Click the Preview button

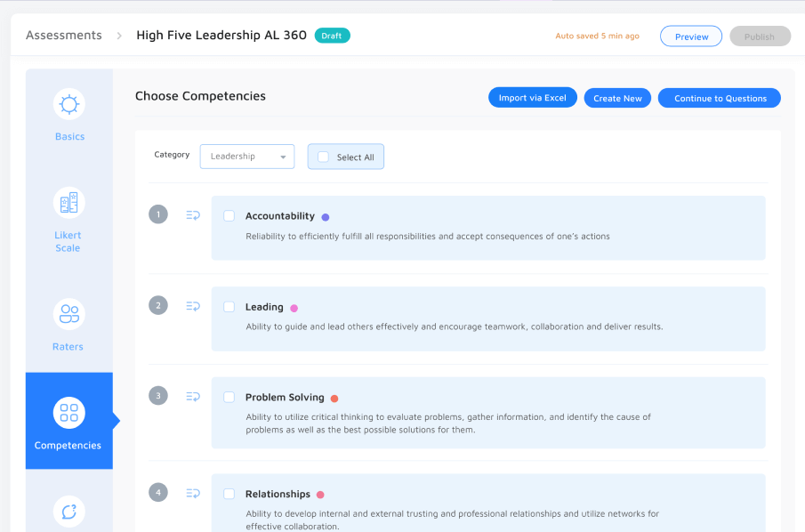coord(691,36)
